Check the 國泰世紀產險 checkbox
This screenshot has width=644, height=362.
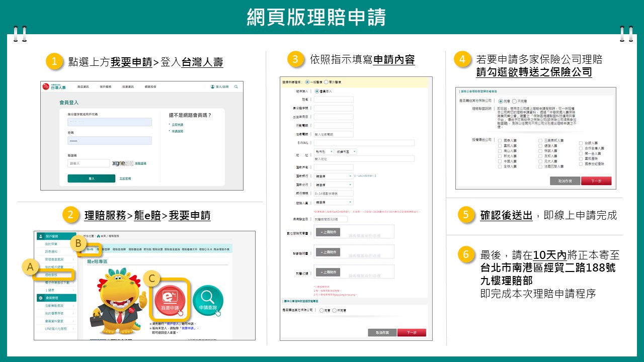coord(581,164)
